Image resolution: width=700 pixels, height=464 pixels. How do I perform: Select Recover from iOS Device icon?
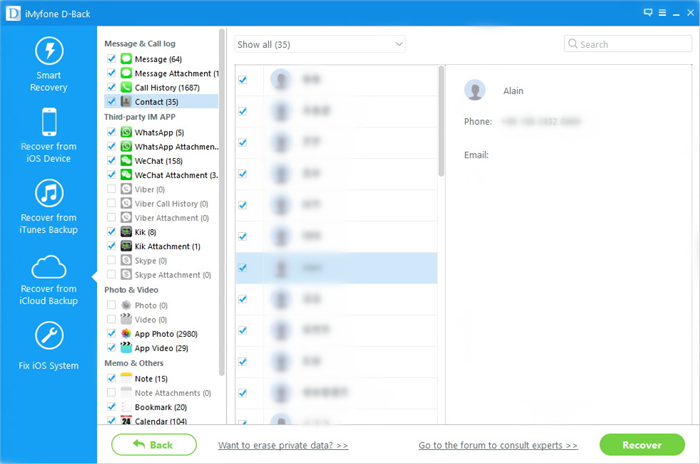(49, 122)
